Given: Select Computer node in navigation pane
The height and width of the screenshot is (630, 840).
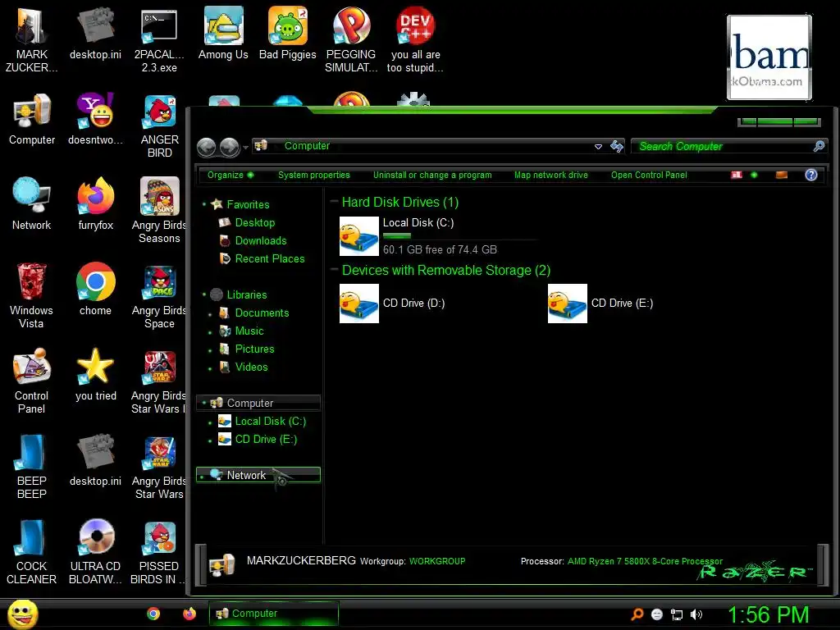Looking at the screenshot, I should pyautogui.click(x=258, y=403).
